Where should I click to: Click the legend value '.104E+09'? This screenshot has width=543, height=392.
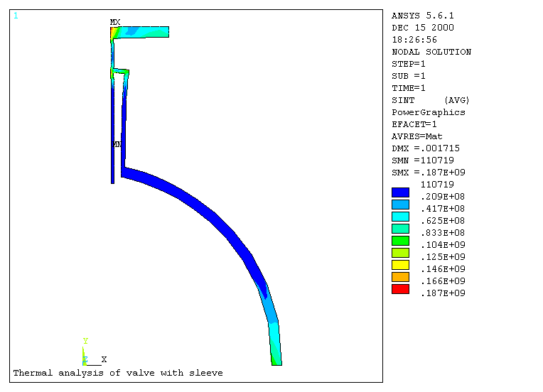443,245
